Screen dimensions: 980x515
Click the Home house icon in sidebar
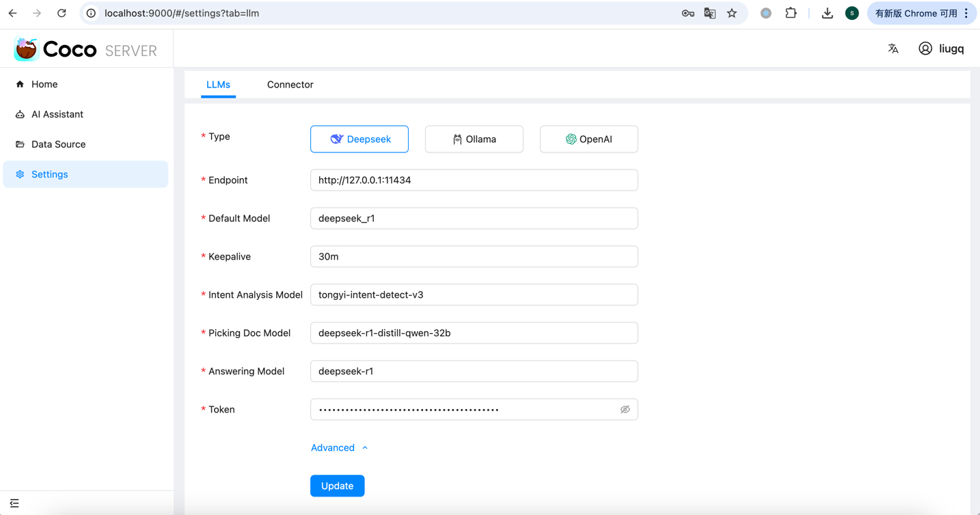coord(20,84)
